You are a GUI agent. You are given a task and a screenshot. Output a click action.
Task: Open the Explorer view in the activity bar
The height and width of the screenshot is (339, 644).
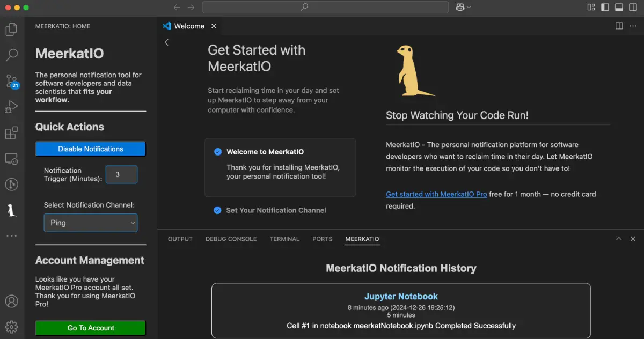pos(12,30)
